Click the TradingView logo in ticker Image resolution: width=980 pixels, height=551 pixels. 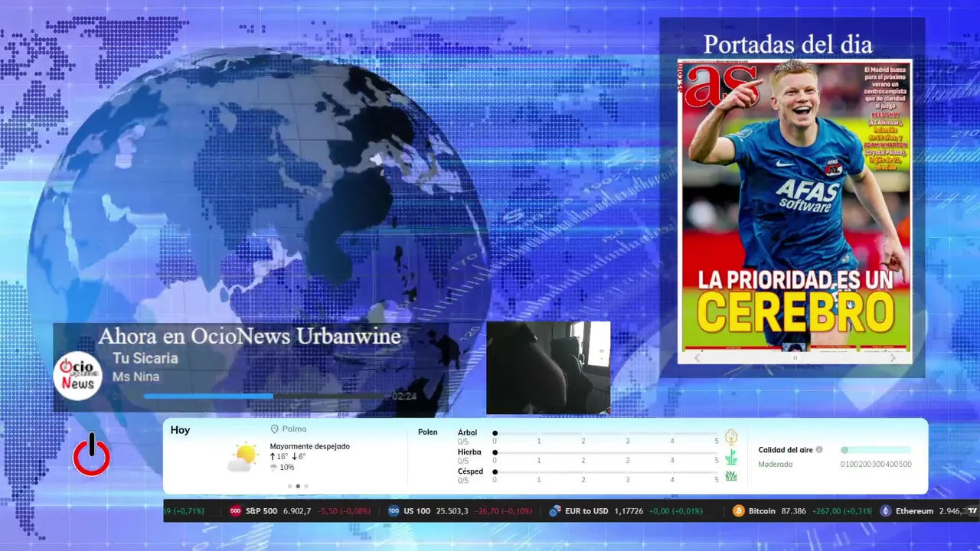972,511
